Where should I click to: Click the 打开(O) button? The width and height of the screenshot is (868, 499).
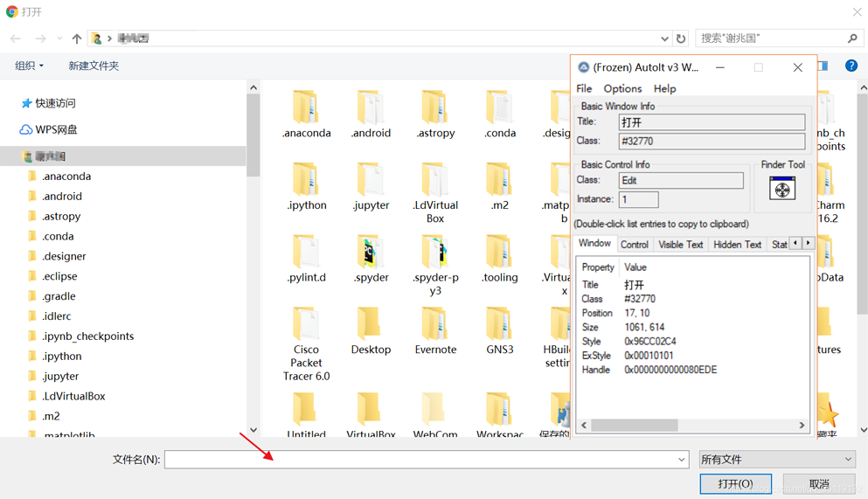(735, 483)
